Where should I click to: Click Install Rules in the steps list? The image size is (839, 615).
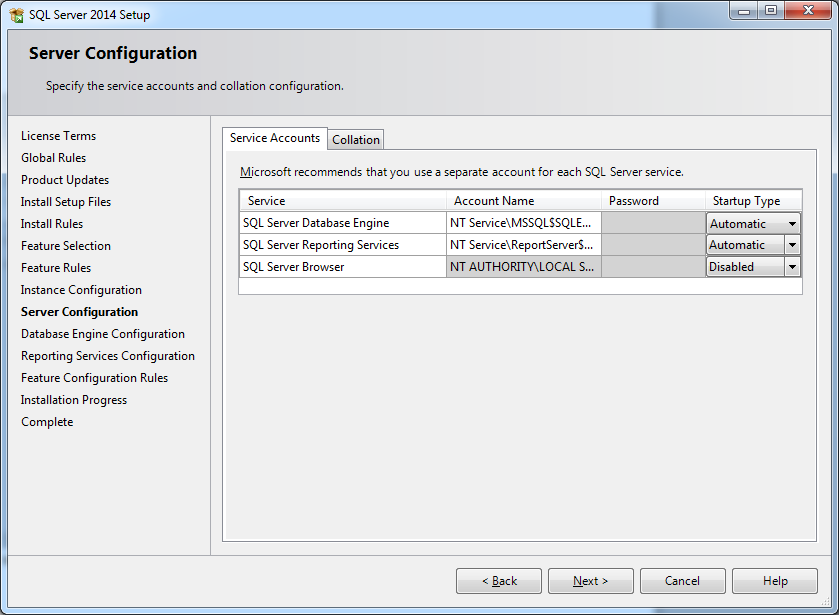pos(52,224)
